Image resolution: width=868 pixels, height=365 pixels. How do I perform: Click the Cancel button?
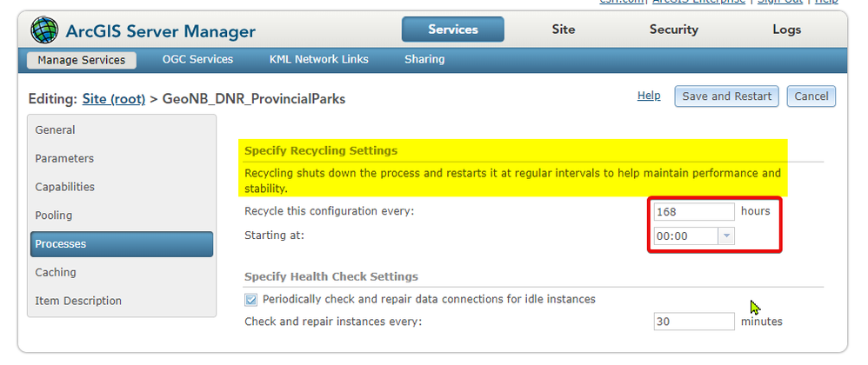point(811,96)
